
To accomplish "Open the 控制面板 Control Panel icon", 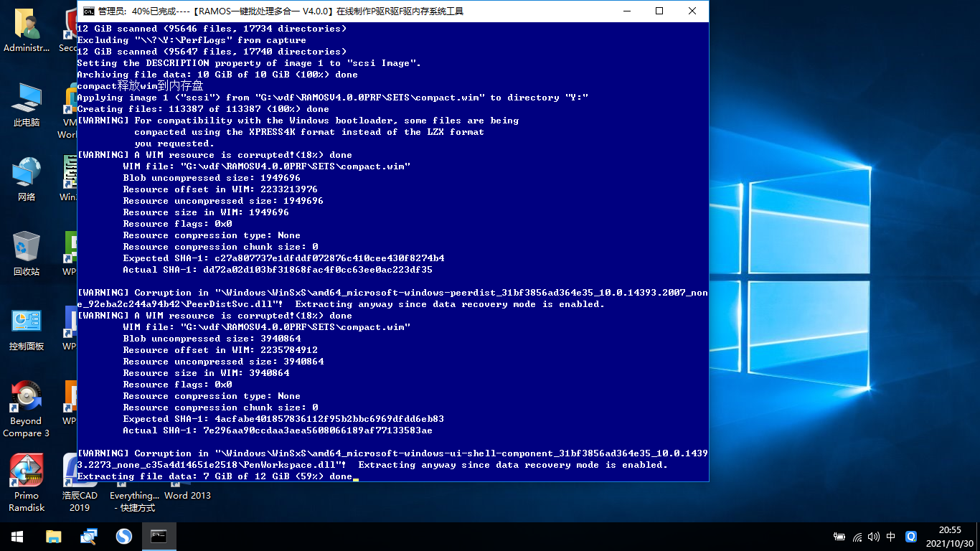I will [x=27, y=327].
